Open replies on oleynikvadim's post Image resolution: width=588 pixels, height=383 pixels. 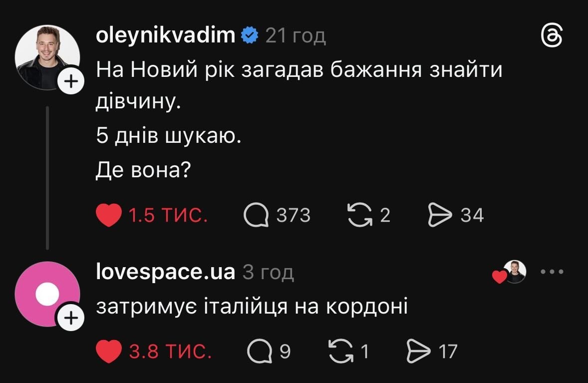(x=255, y=215)
